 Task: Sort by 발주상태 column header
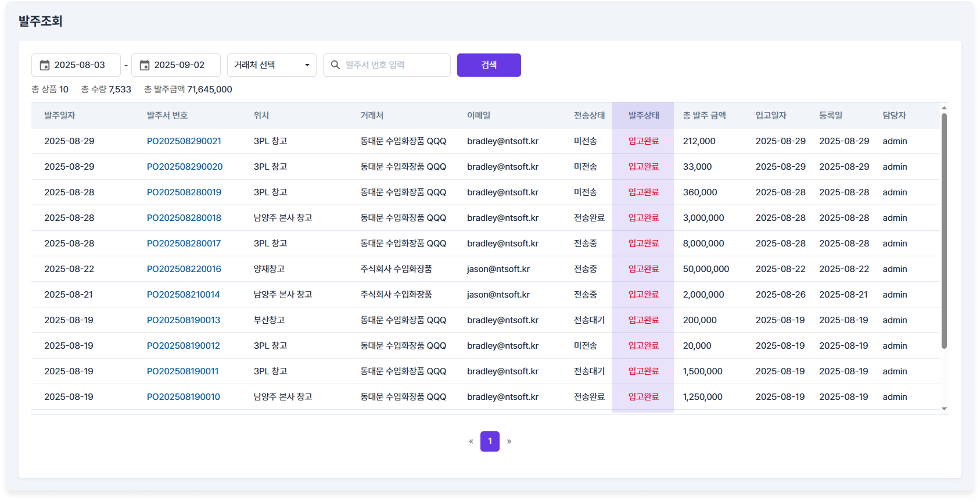click(x=643, y=116)
